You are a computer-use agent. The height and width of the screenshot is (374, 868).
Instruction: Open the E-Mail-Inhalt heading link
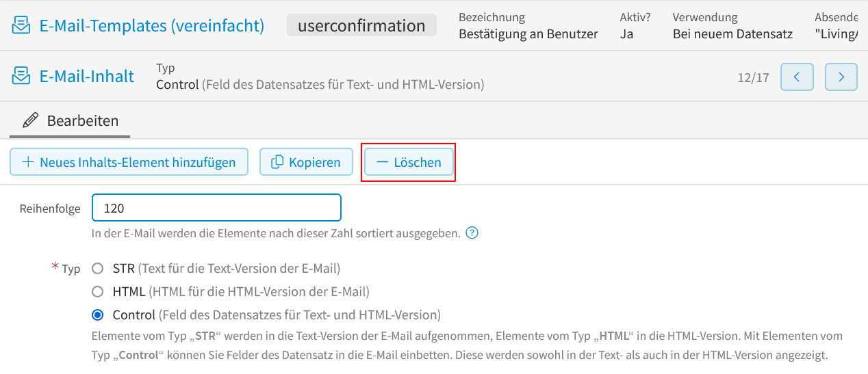click(x=87, y=76)
